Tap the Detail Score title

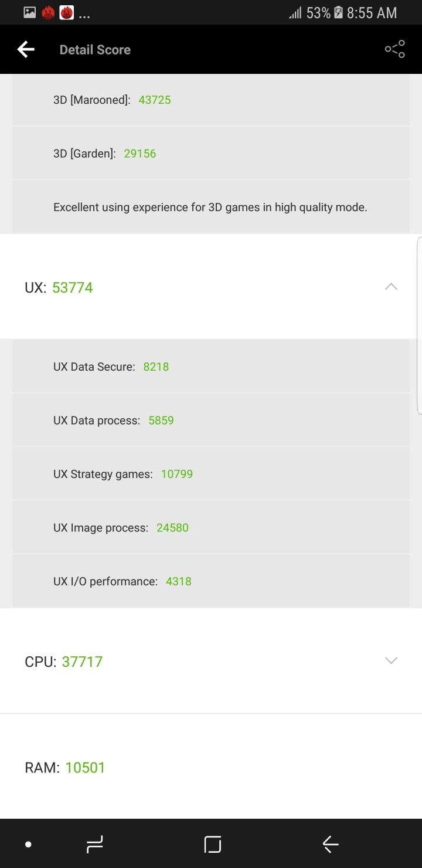[x=95, y=50]
